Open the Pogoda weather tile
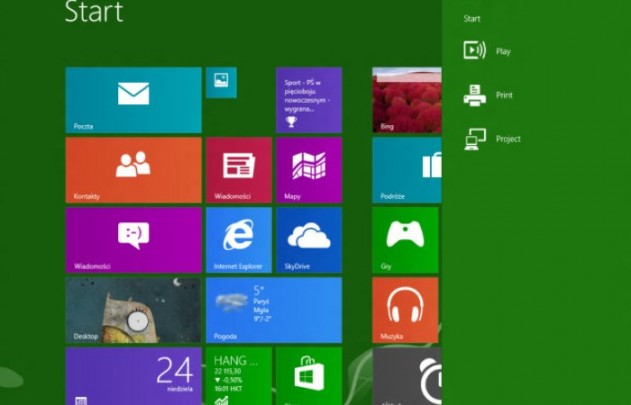Viewport: 631px width, 405px height. (273, 310)
